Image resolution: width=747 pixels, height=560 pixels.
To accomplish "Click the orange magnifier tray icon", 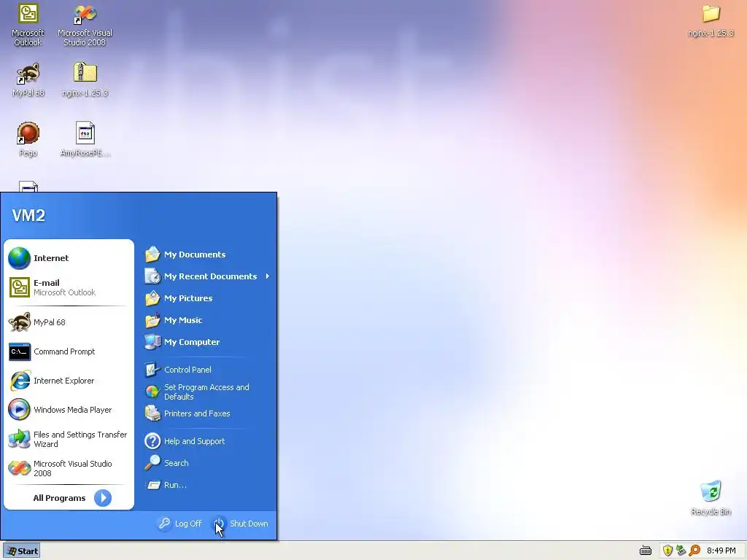I will click(694, 551).
